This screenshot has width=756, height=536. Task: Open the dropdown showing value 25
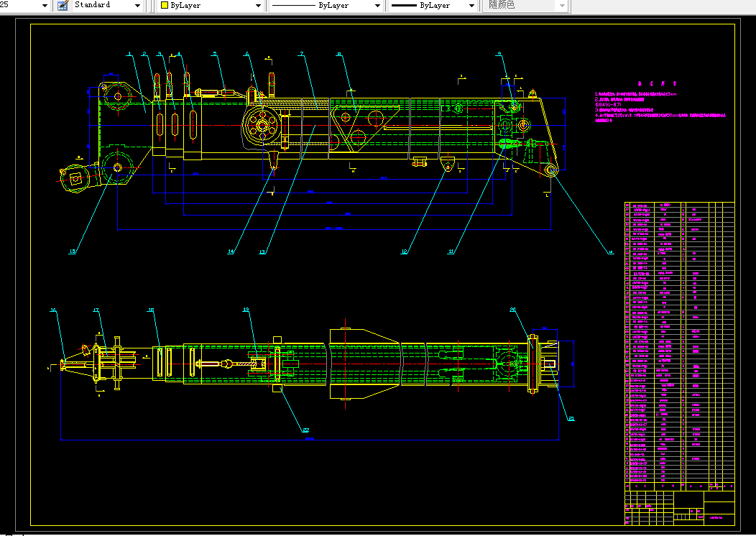(x=25, y=5)
